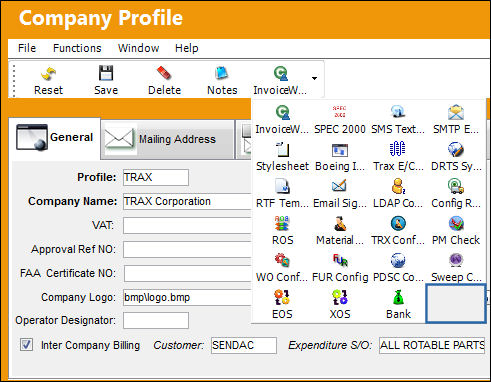Open SMTP E... envelope option
The height and width of the screenshot is (382, 491).
coord(456,119)
